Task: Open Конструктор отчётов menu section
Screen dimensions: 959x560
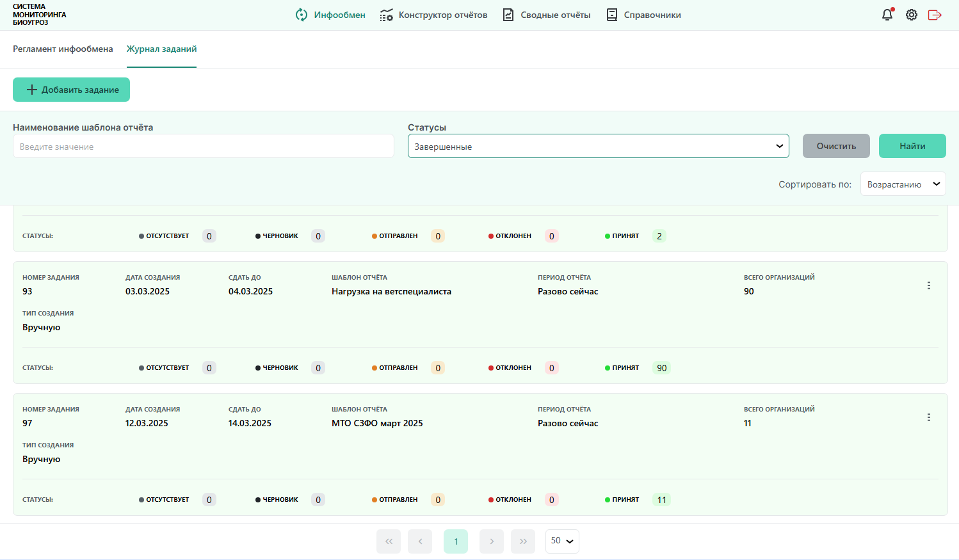Action: click(x=433, y=15)
